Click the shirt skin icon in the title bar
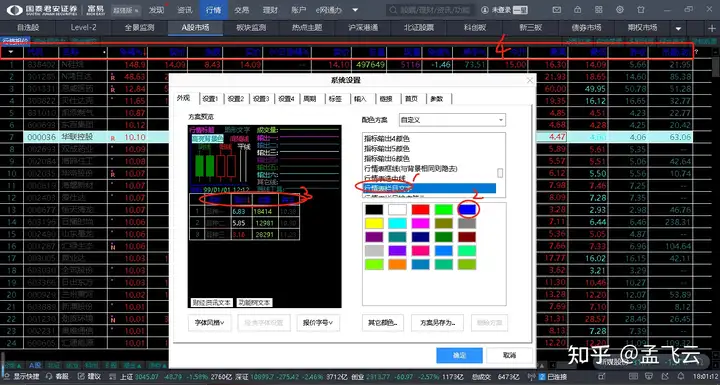 coord(641,10)
